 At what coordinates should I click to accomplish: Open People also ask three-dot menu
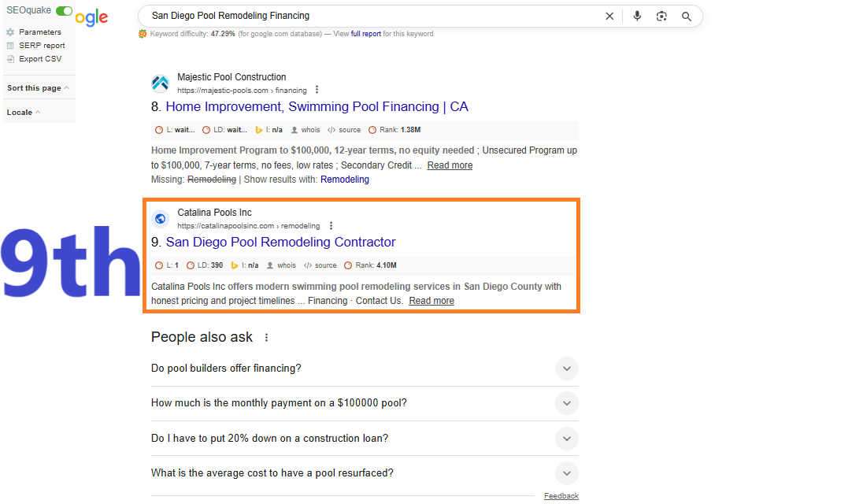pyautogui.click(x=266, y=337)
